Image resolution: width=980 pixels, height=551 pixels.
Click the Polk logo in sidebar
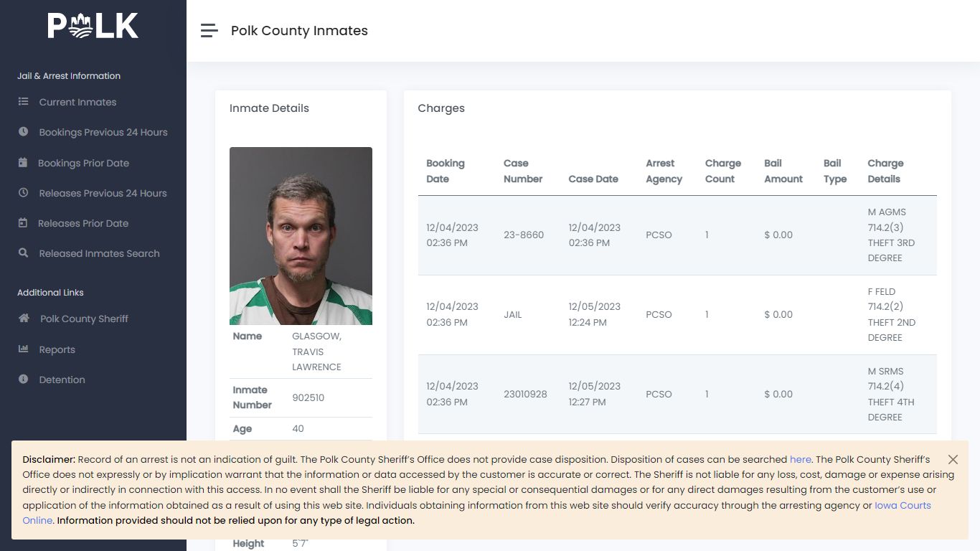click(x=93, y=26)
